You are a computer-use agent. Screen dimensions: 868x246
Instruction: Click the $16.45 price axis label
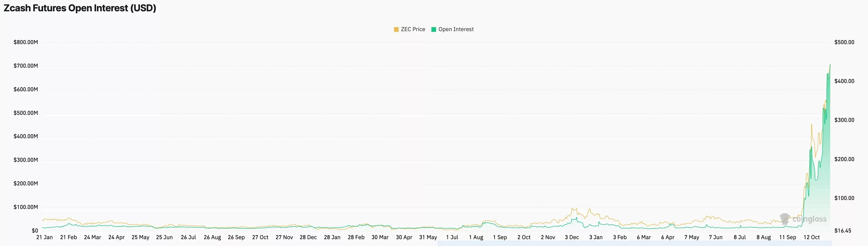click(842, 231)
